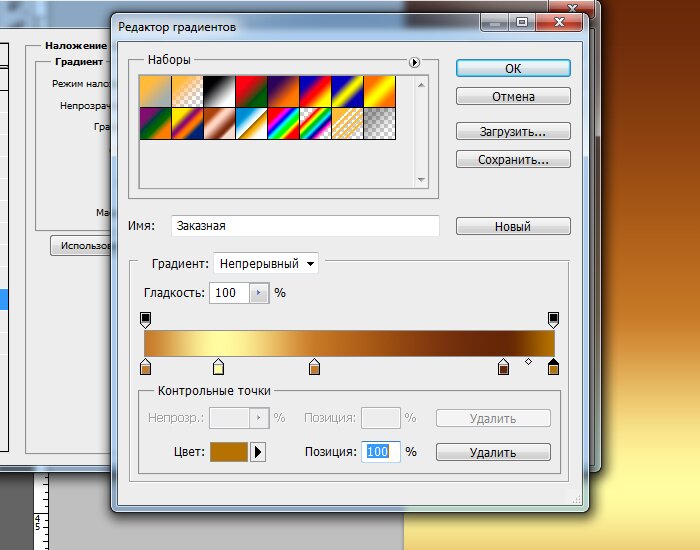Select the right opacity stop above gradient
700x550 pixels.
[x=553, y=319]
